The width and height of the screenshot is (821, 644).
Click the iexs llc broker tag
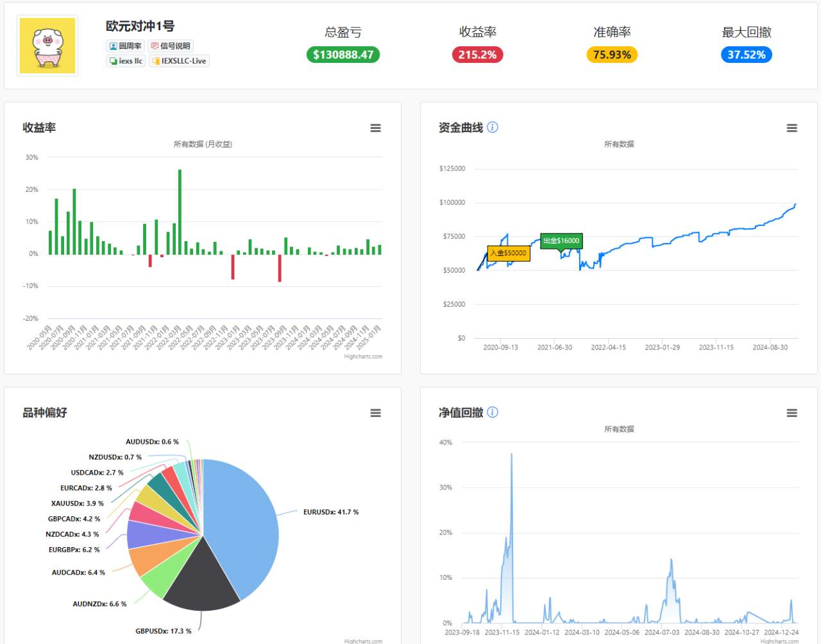click(126, 61)
